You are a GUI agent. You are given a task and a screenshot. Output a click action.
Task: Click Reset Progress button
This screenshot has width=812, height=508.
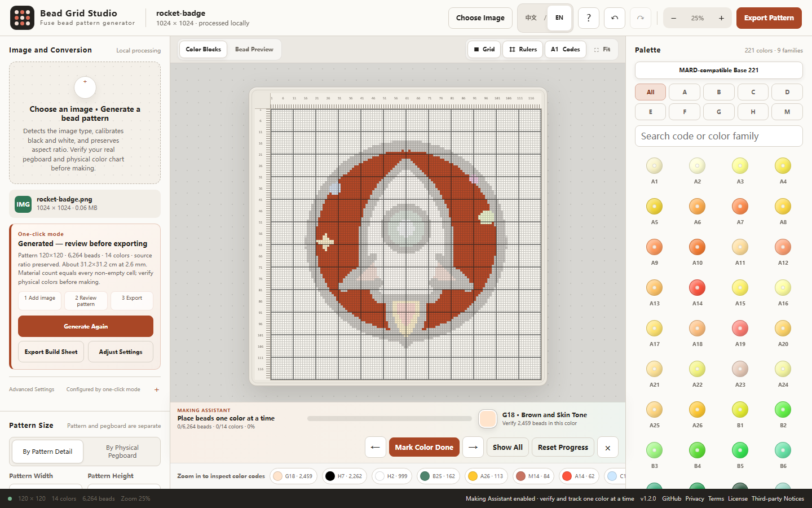(x=563, y=447)
